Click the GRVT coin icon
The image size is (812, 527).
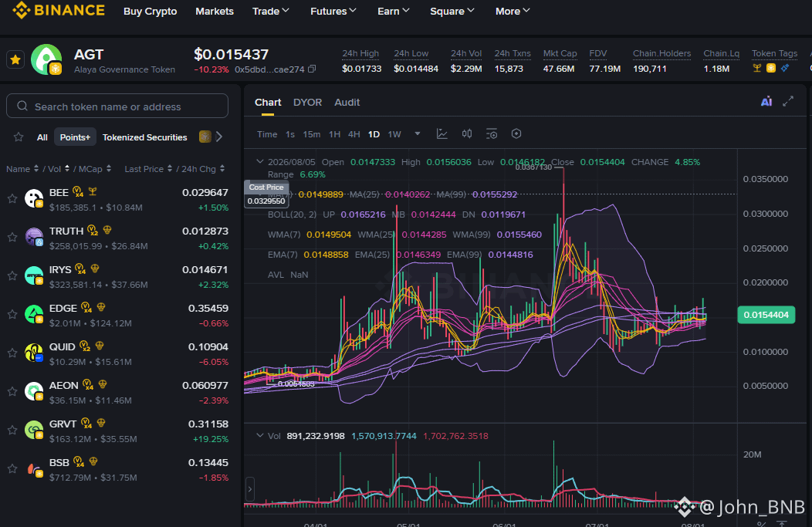pyautogui.click(x=34, y=430)
